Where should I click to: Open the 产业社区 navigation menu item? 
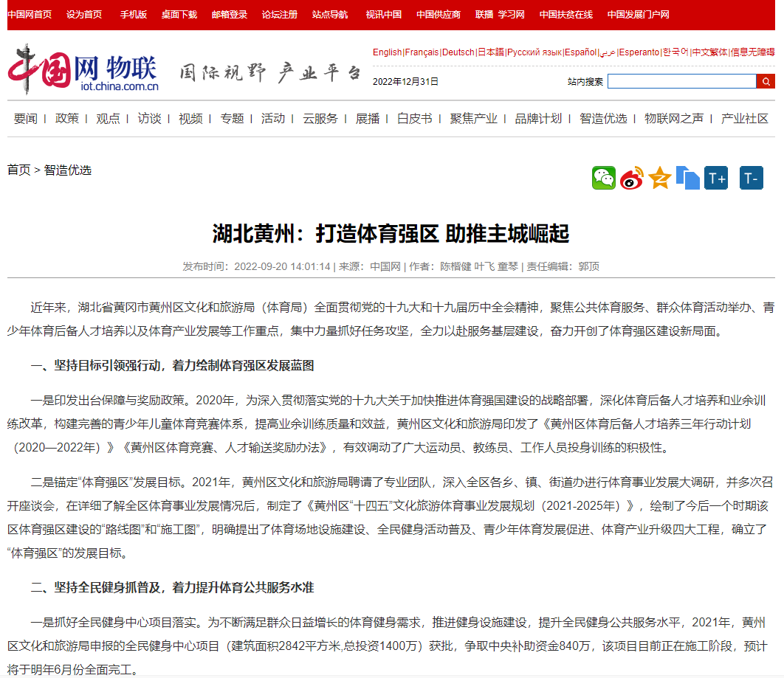744,119
